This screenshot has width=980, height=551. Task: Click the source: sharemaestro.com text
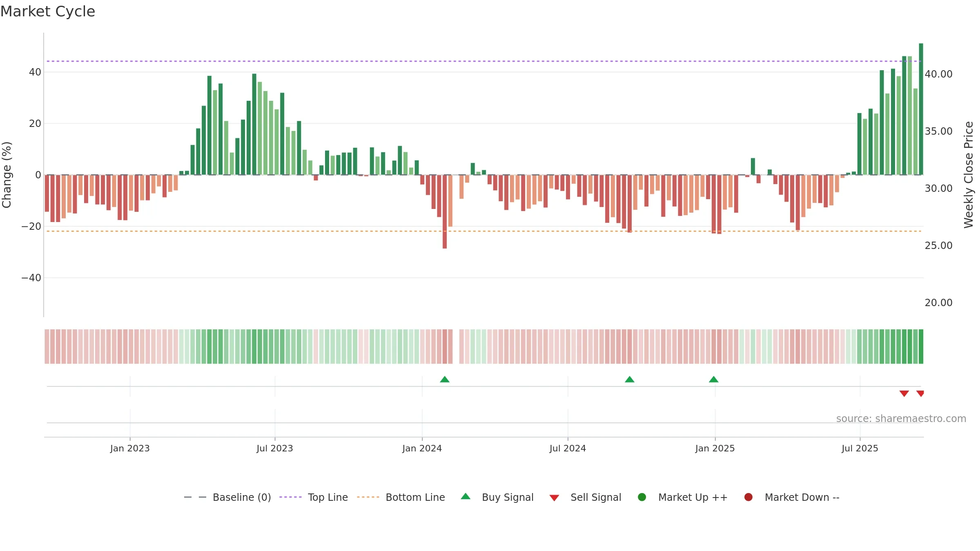pyautogui.click(x=901, y=419)
